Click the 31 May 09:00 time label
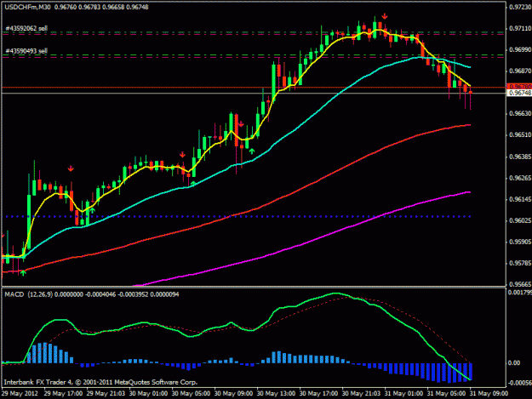This screenshot has width=532, height=399. 489,394
